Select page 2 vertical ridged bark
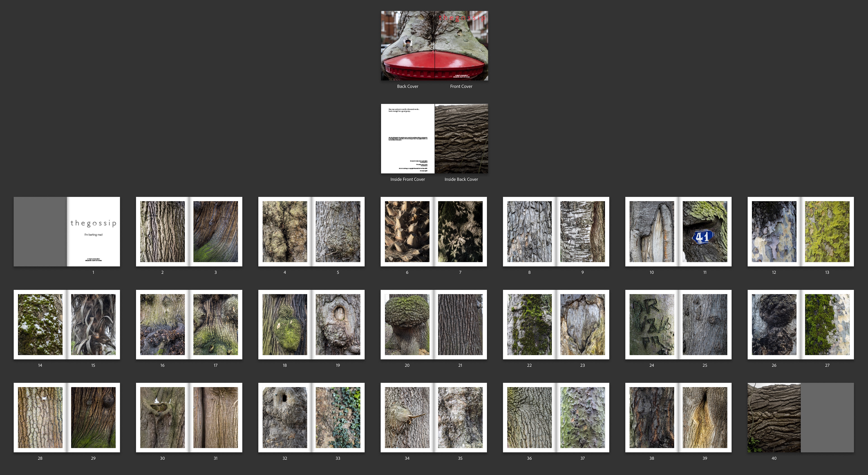 pos(163,231)
